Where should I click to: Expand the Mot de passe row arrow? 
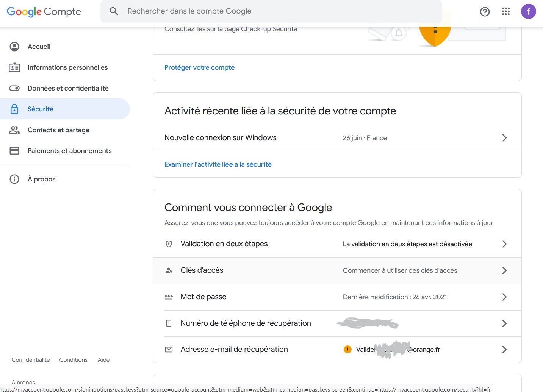pyautogui.click(x=504, y=297)
